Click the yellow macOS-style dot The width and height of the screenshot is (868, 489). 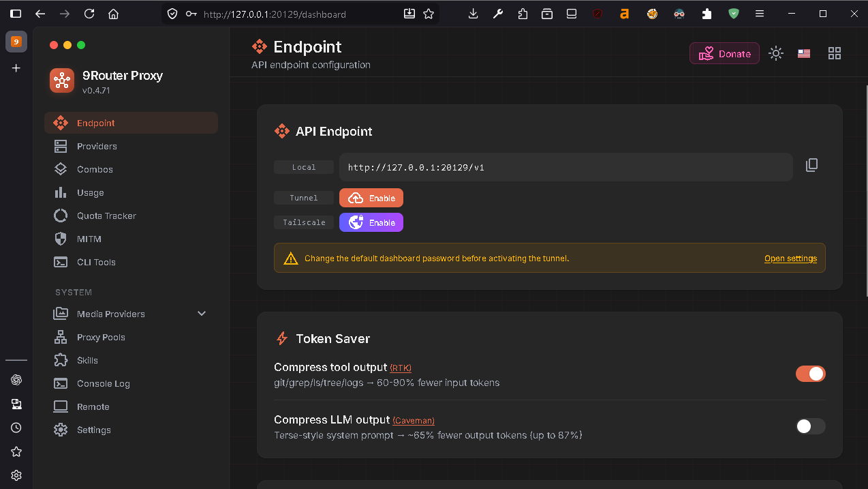tap(67, 45)
